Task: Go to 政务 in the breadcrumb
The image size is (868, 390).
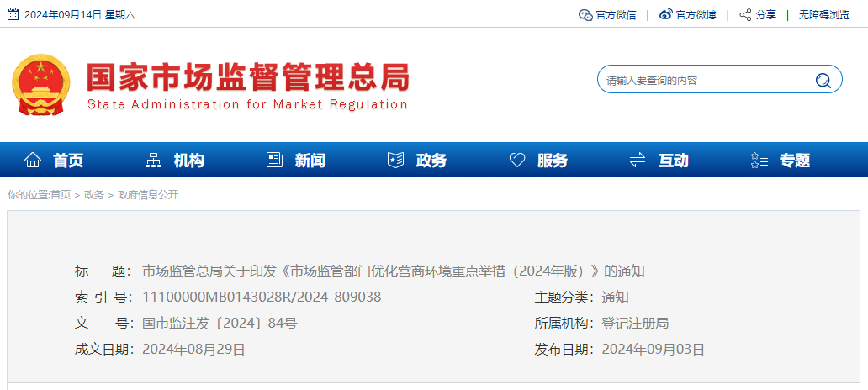Action: click(x=94, y=195)
